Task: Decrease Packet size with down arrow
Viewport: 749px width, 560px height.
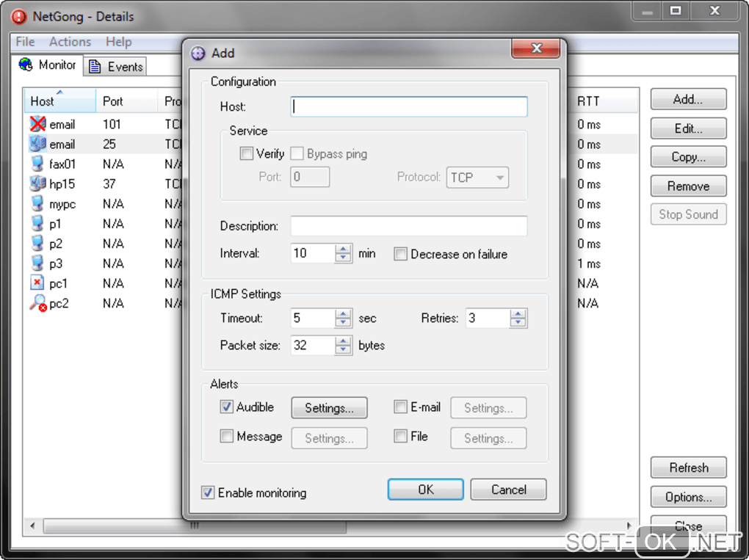Action: click(343, 350)
